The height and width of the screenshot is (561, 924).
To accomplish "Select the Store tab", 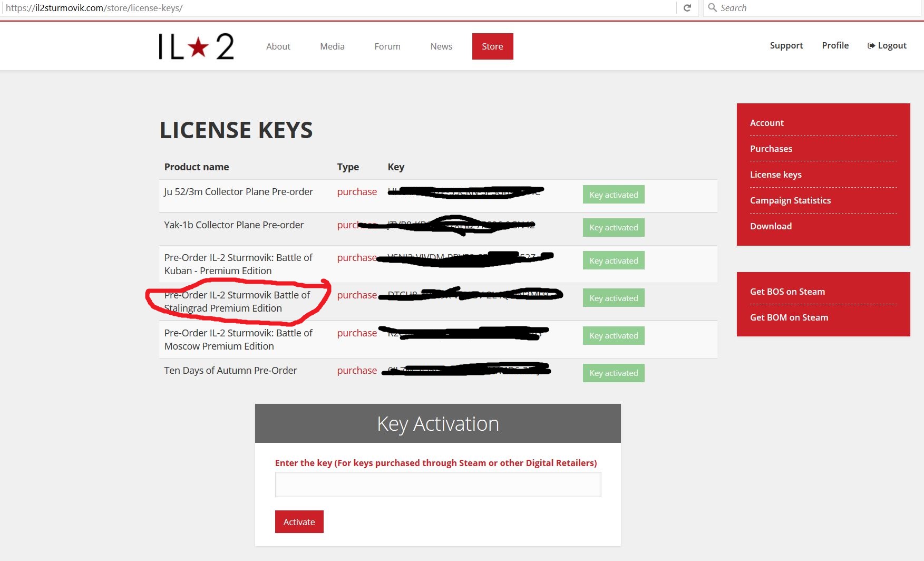I will point(492,46).
